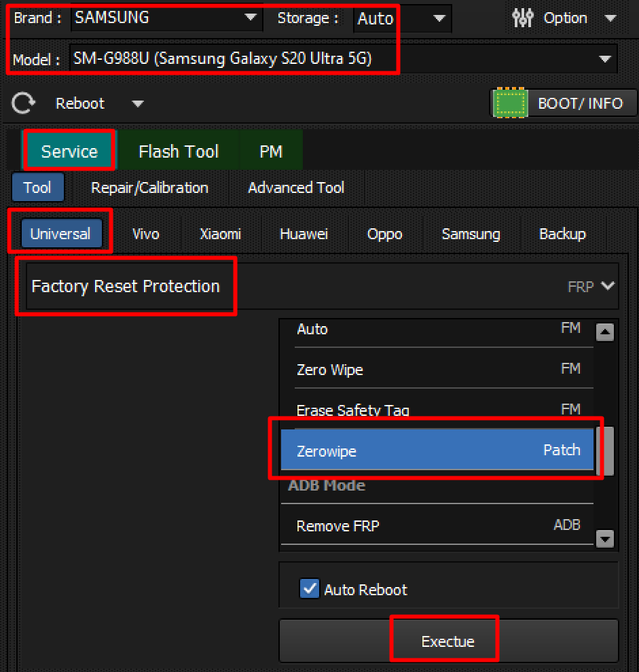Select the Auto FM list entry
Image resolution: width=639 pixels, height=672 pixels.
click(x=437, y=329)
